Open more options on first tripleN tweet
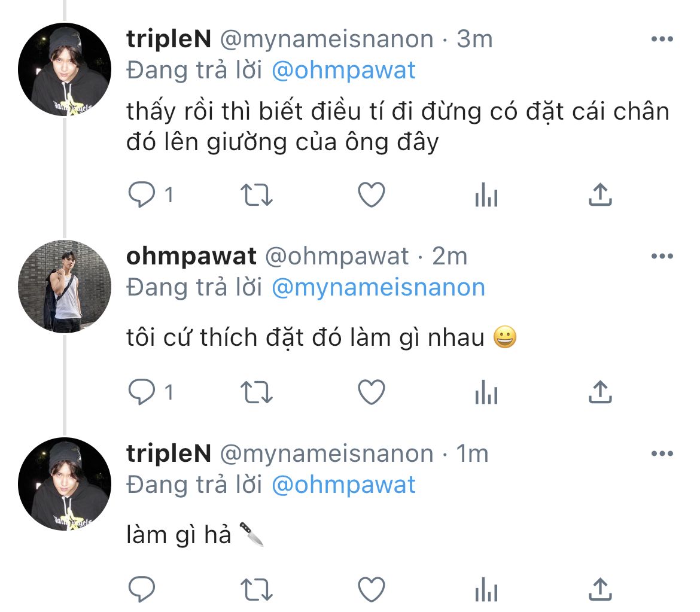This screenshot has width=700, height=612. [662, 39]
